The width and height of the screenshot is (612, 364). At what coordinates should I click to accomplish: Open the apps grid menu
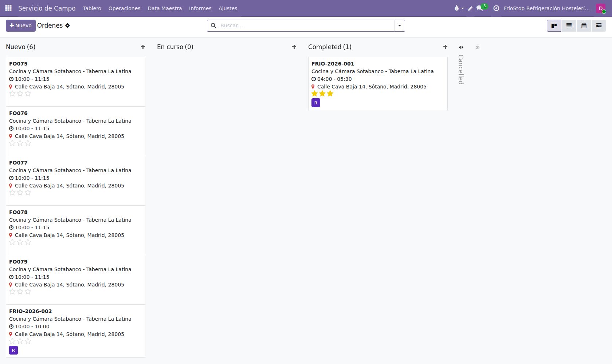[x=8, y=8]
